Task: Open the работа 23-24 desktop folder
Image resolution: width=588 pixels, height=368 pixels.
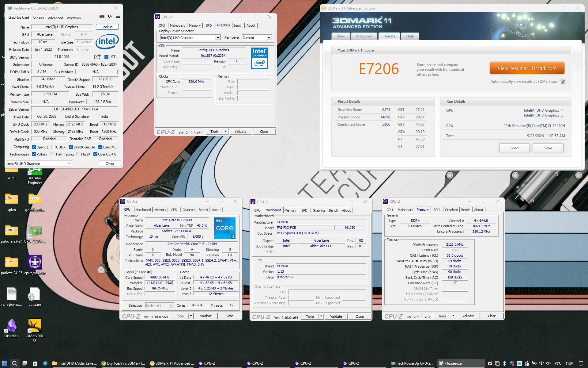Action: [x=12, y=234]
